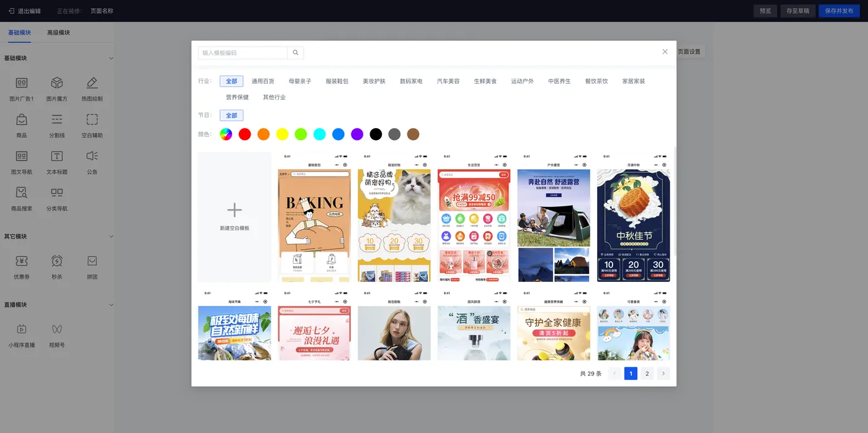Choose the 秒杀 flash sale icon
Screen dimensions: 868x433
57,261
